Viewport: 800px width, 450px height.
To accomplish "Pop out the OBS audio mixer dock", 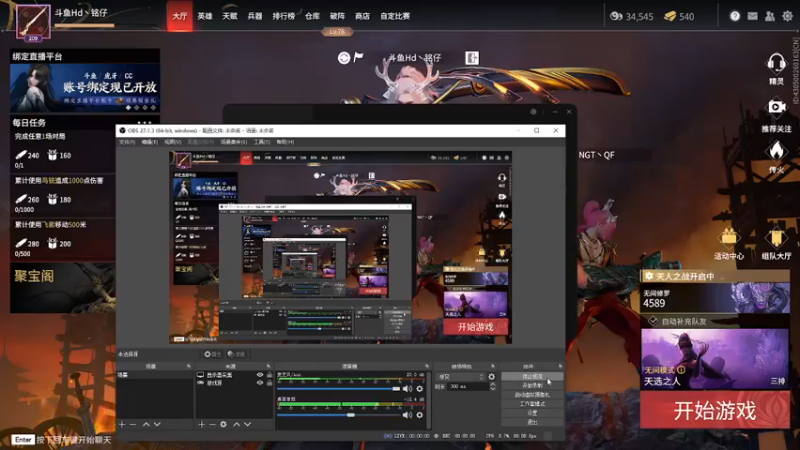I will pyautogui.click(x=427, y=366).
